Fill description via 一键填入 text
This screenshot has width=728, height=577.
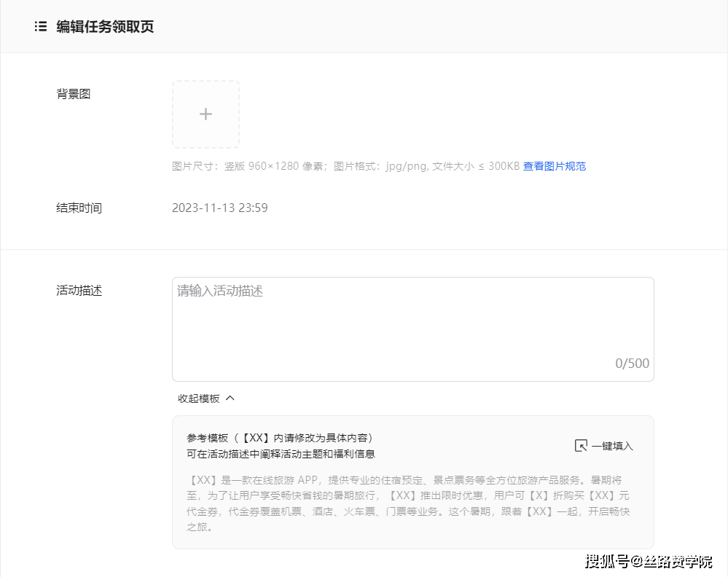[612, 446]
